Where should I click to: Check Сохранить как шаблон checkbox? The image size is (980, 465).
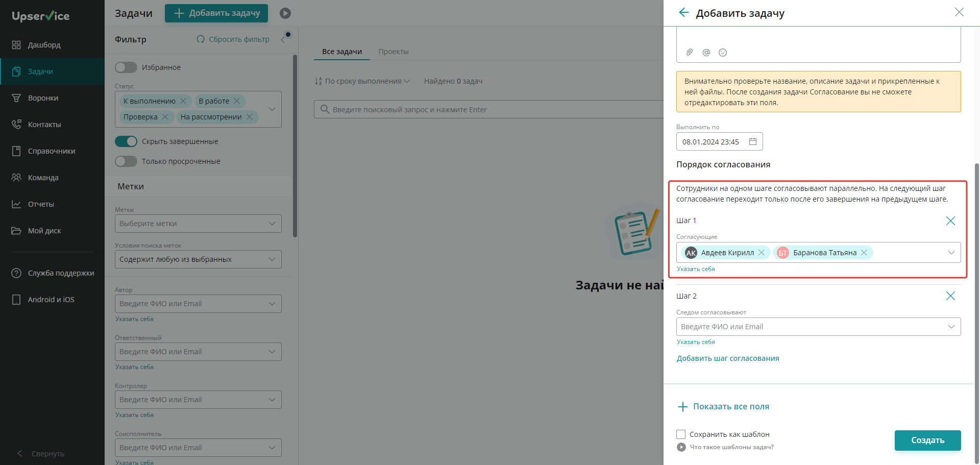(681, 434)
